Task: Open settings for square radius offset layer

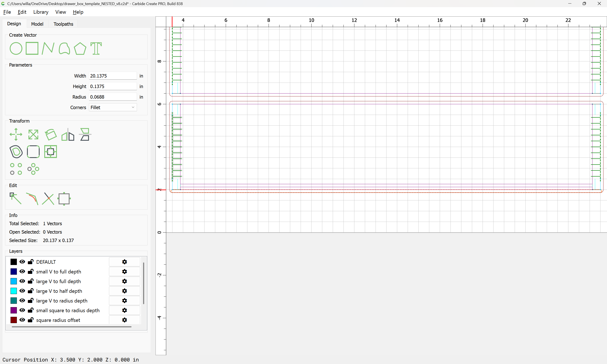Action: [124, 320]
